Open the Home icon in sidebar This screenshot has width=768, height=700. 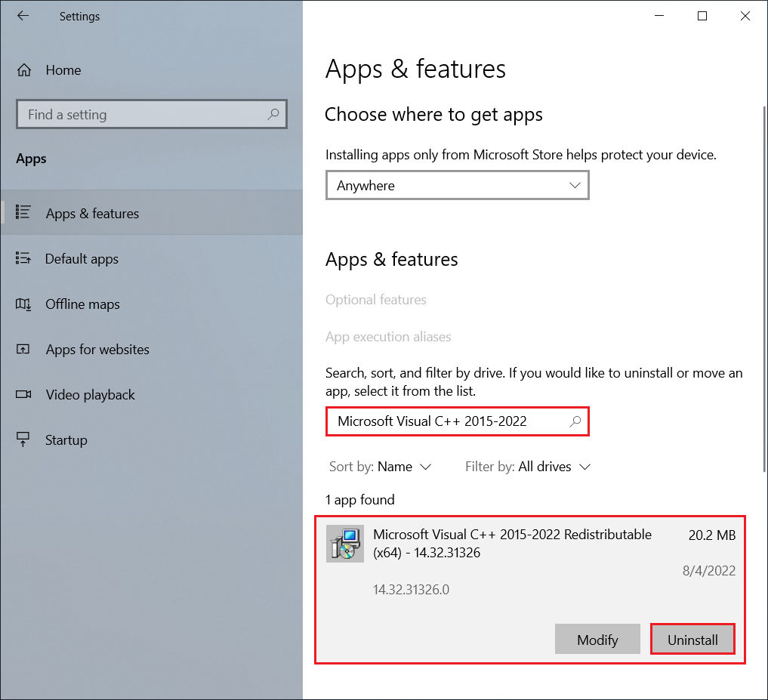(24, 70)
